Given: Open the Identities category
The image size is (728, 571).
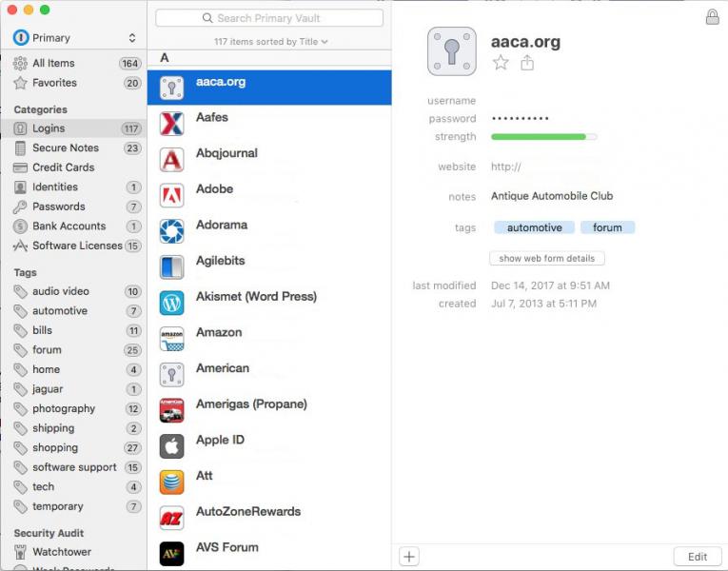Looking at the screenshot, I should pos(74,187).
